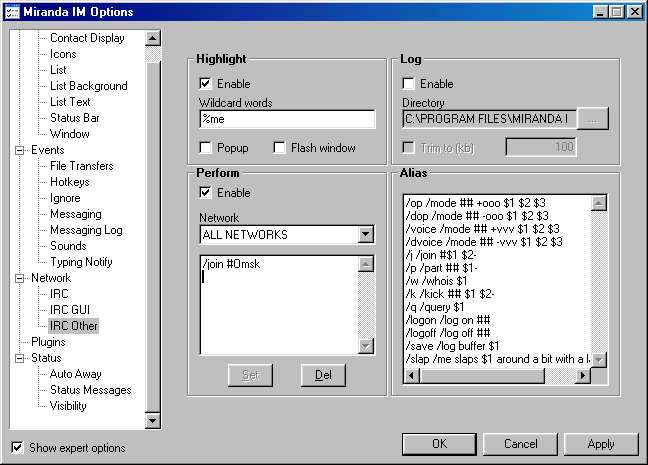Click the log directory browse (...) button
The image size is (648, 465).
pyautogui.click(x=593, y=119)
